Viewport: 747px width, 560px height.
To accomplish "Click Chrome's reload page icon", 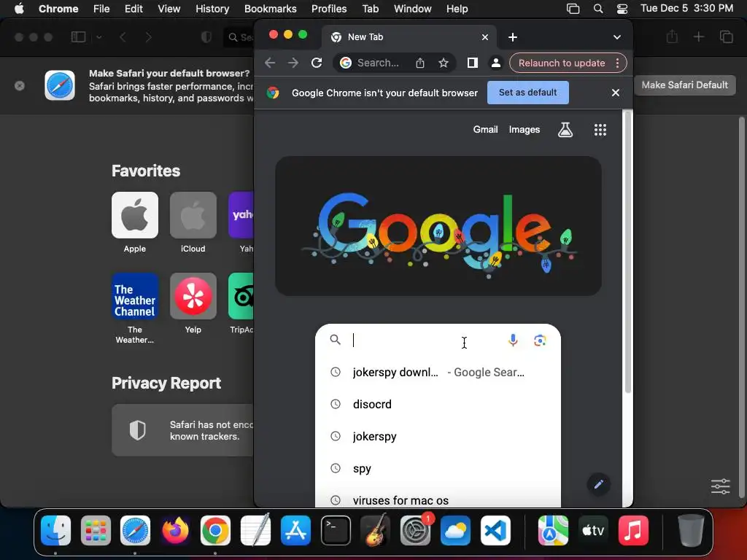I will pyautogui.click(x=317, y=63).
